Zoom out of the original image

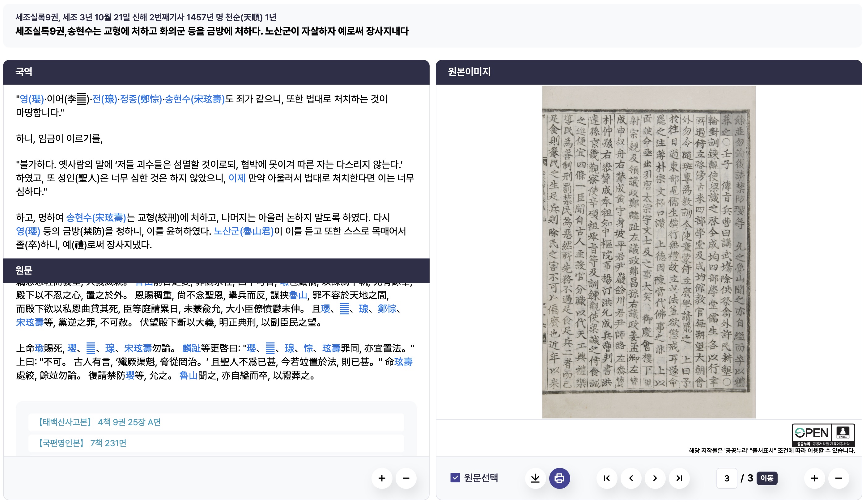pos(838,478)
